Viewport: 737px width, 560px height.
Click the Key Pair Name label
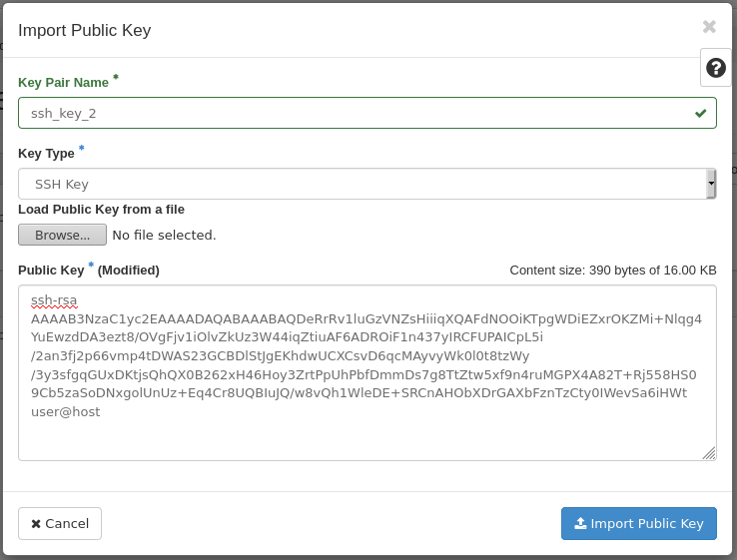63,82
